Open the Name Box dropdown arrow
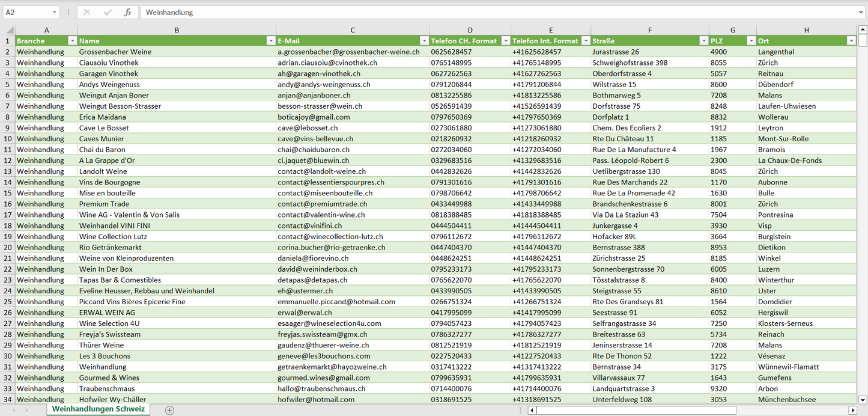This screenshot has height=416, width=868. pos(54,12)
